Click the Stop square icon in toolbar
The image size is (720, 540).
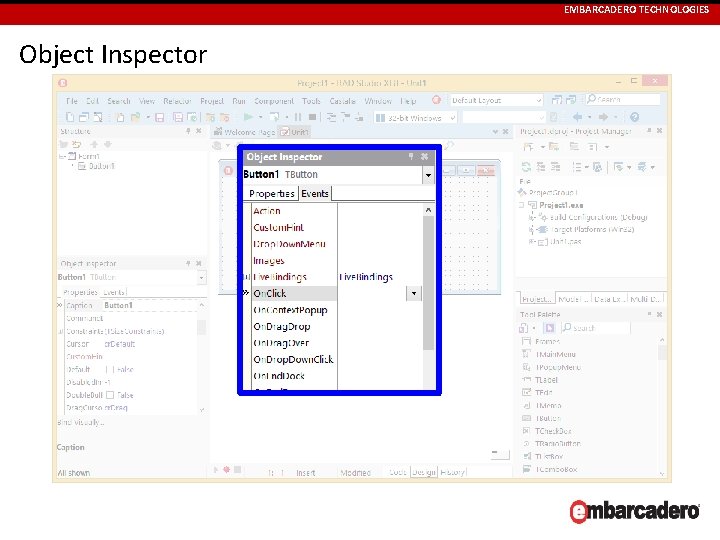click(312, 117)
